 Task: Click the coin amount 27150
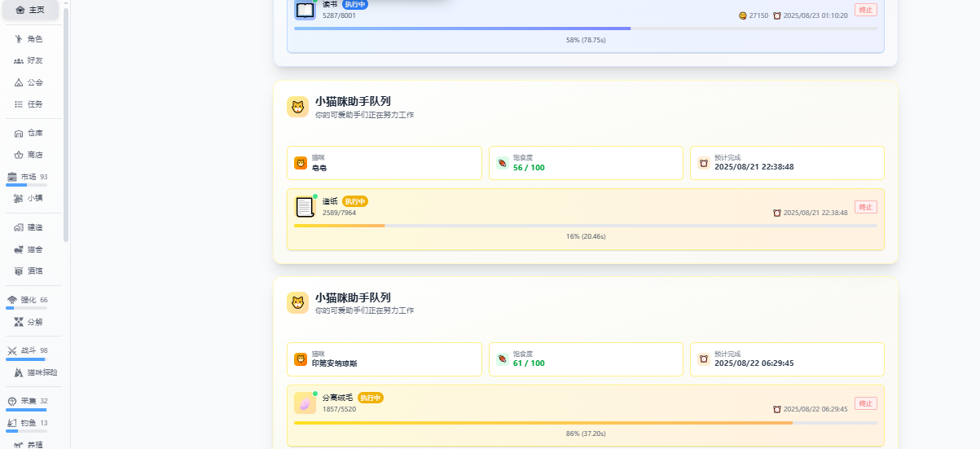tap(758, 15)
